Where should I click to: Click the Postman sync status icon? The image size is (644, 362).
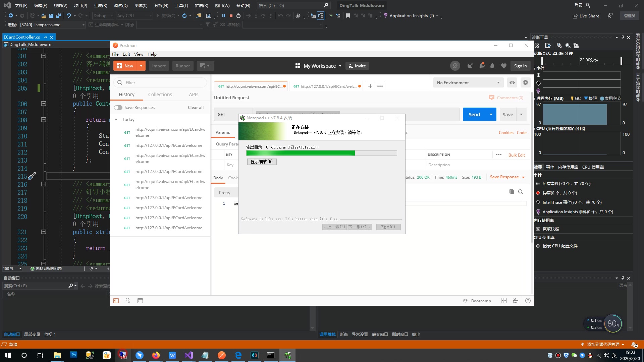click(455, 66)
